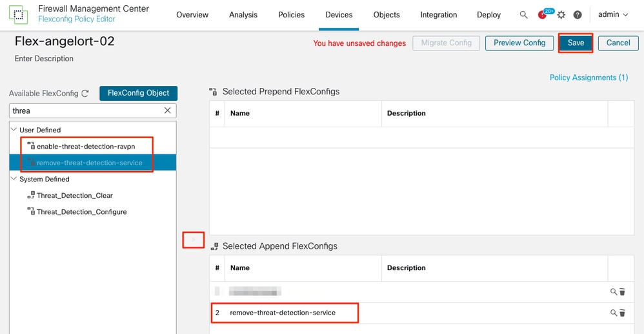Click the enable-threat-detection-ravpn object icon

[x=31, y=145]
